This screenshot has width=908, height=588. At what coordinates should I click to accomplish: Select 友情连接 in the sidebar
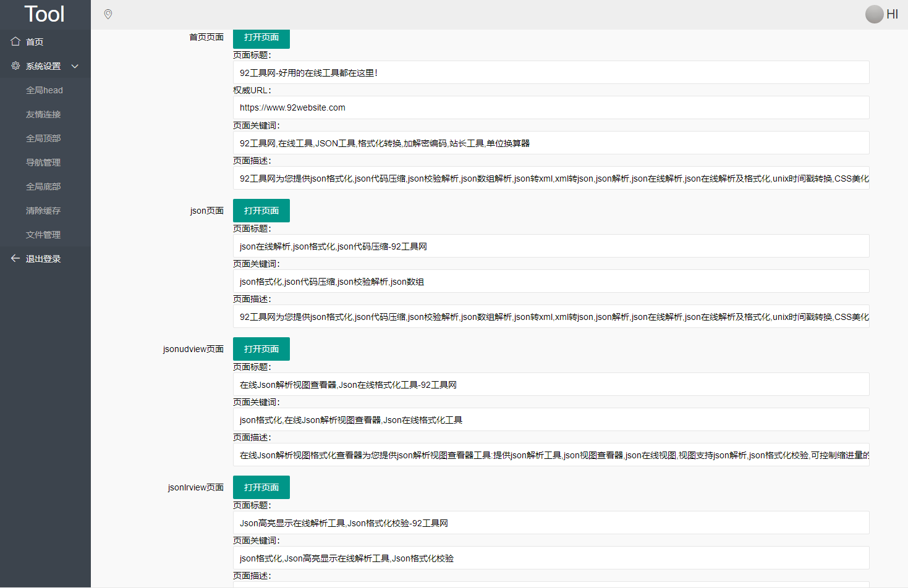point(43,114)
